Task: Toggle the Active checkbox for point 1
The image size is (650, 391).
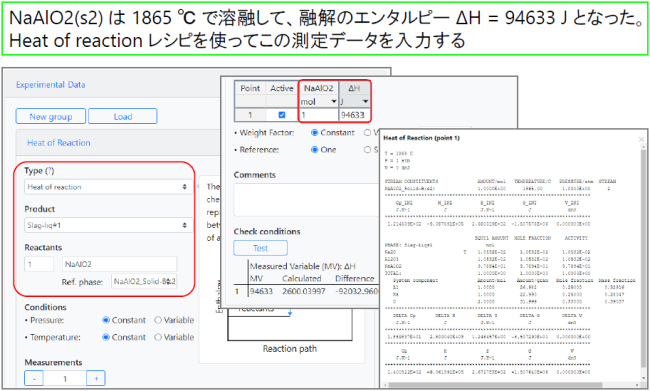Action: [282, 115]
